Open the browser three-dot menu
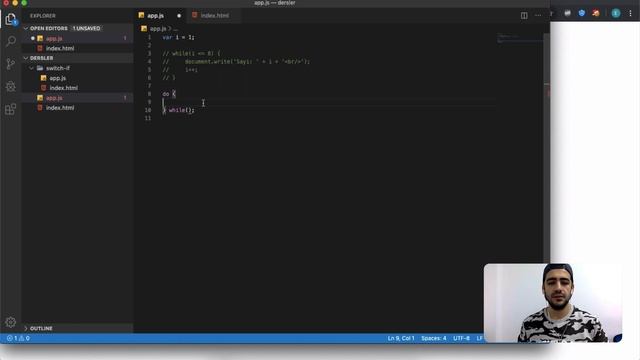This screenshot has height=360, width=640. coord(631,13)
